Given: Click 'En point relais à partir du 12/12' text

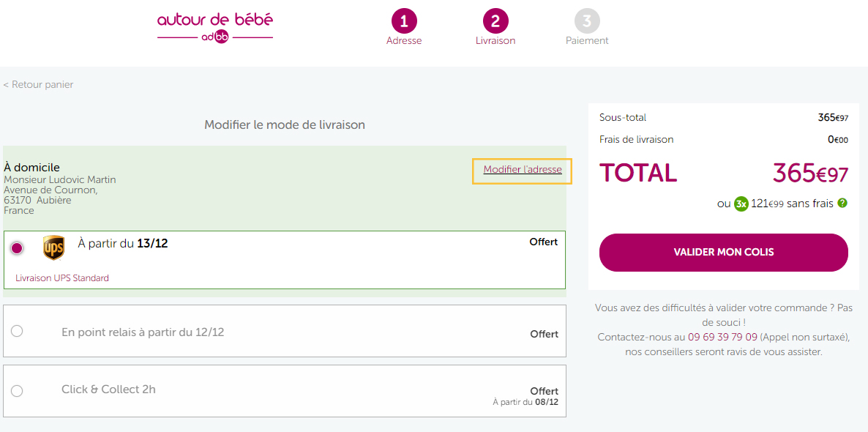Looking at the screenshot, I should pyautogui.click(x=143, y=332).
